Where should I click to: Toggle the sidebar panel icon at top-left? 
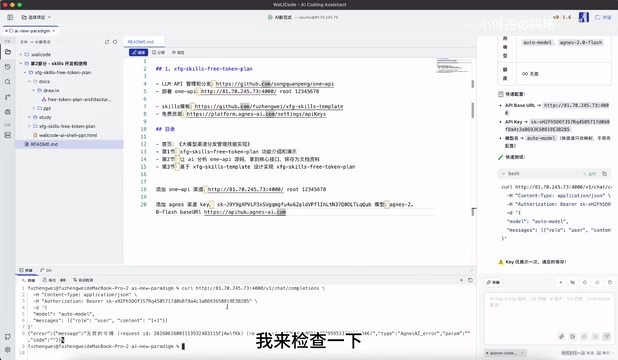click(10, 17)
